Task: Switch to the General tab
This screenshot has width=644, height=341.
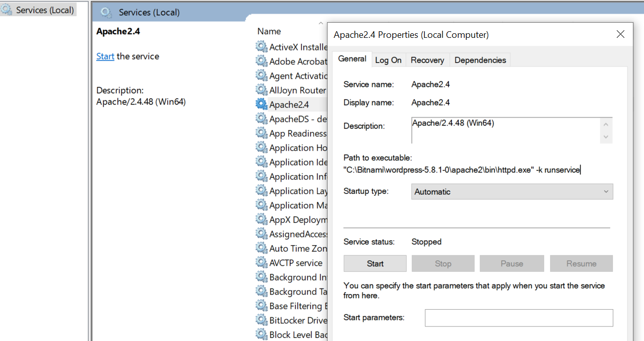Action: click(352, 59)
